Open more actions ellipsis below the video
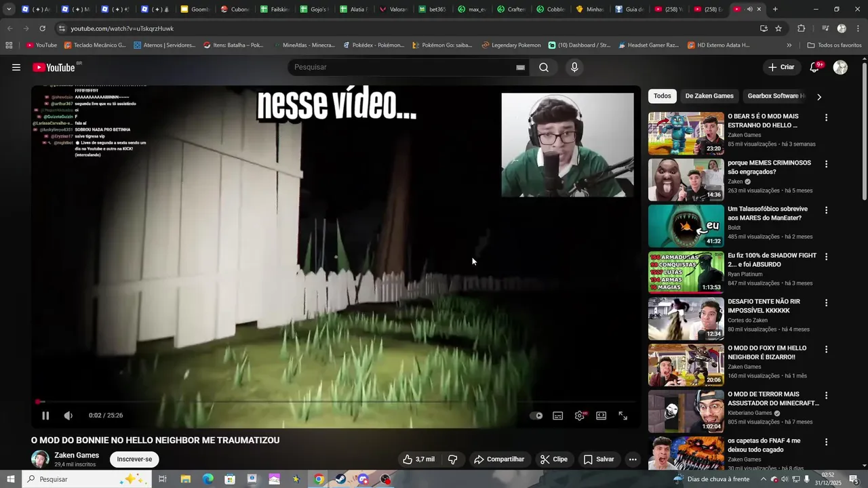868x488 pixels. coord(633,459)
